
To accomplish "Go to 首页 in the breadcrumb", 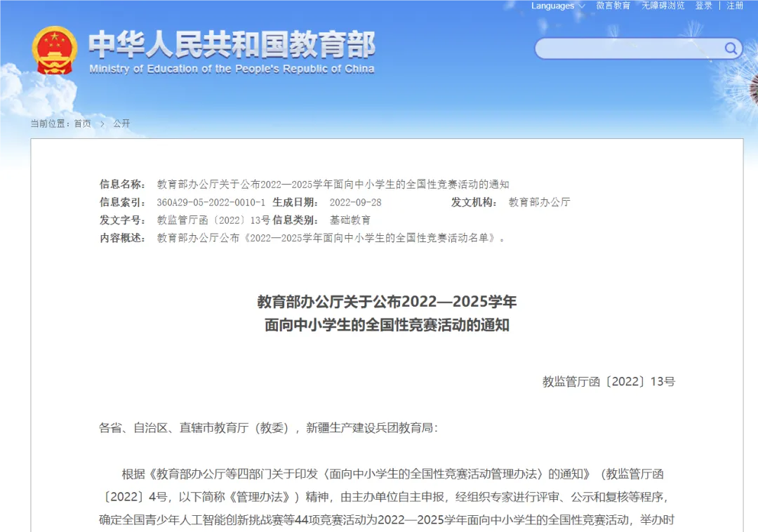I will [82, 124].
